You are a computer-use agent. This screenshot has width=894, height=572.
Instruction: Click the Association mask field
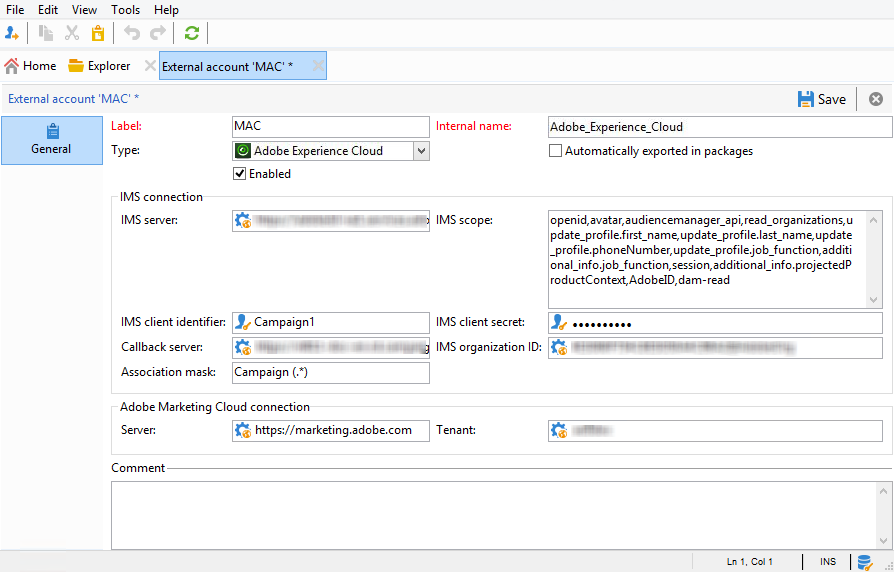pyautogui.click(x=331, y=373)
